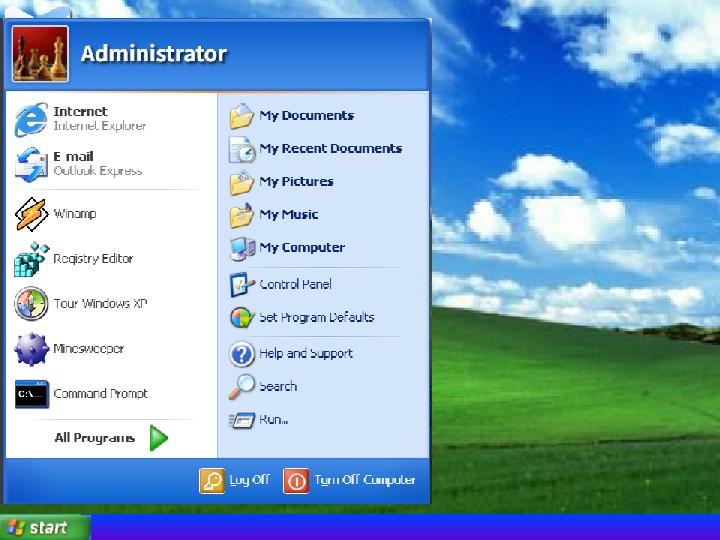Open the Minesweeper mine icon
Image resolution: width=720 pixels, height=540 pixels.
(31, 349)
